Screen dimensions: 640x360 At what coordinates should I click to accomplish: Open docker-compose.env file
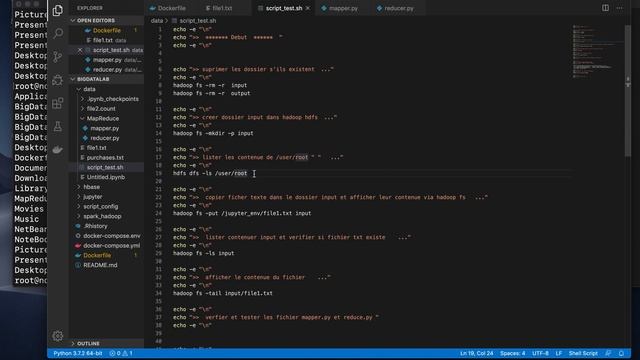(107, 236)
